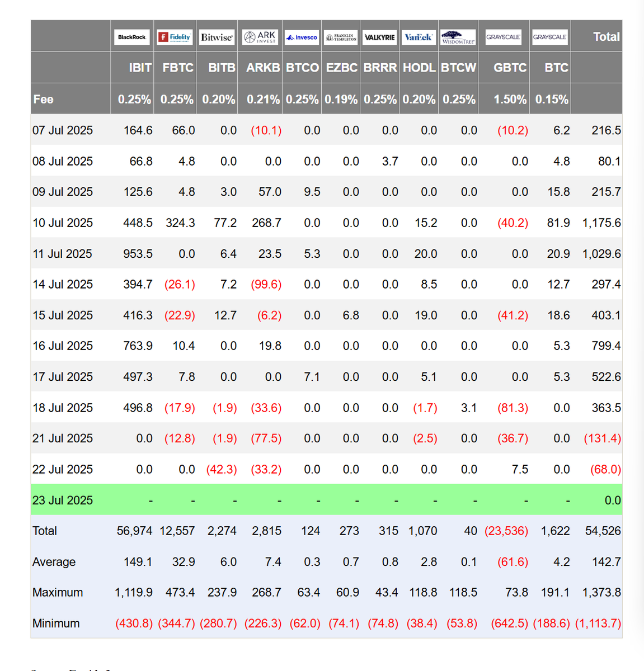
Task: Click the 1,373.8 maximum total
Action: click(601, 593)
